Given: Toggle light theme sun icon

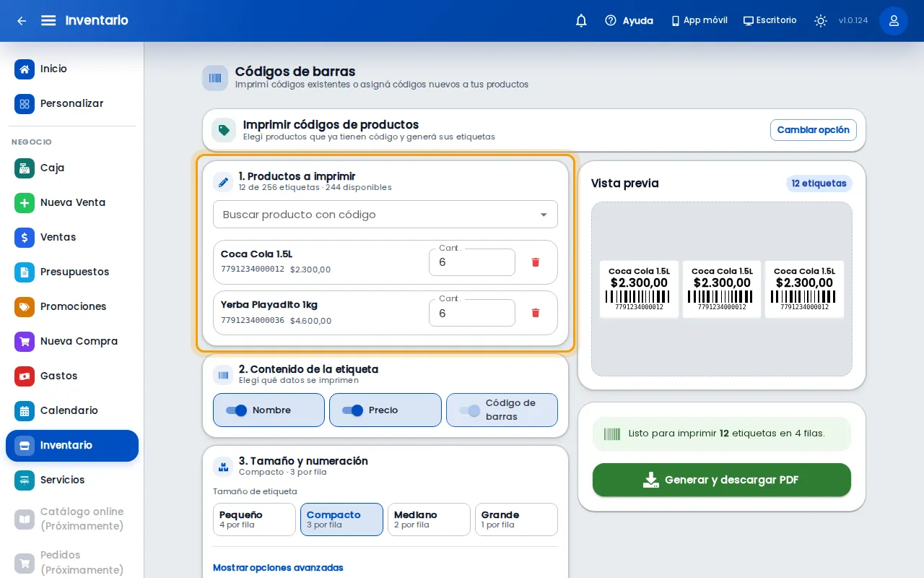Looking at the screenshot, I should (821, 21).
